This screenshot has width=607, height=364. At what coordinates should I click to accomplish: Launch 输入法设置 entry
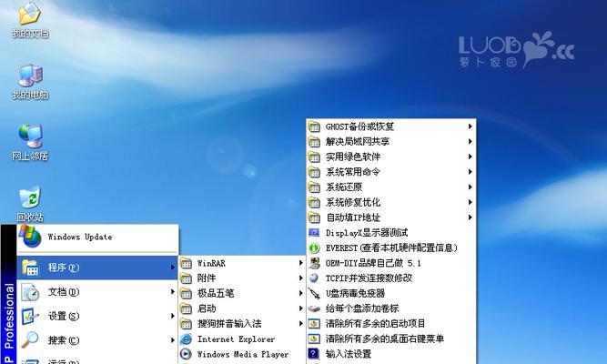(x=391, y=354)
